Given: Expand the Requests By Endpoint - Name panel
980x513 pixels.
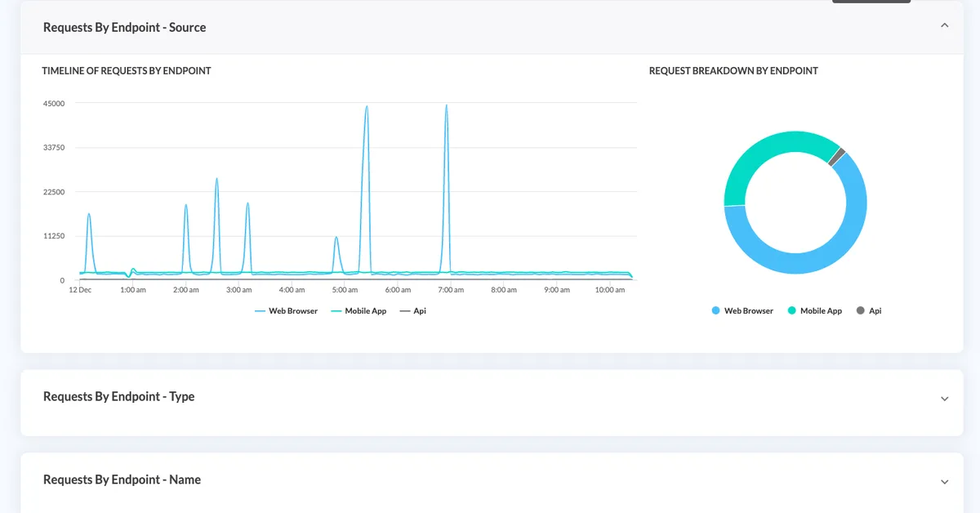Looking at the screenshot, I should point(944,481).
